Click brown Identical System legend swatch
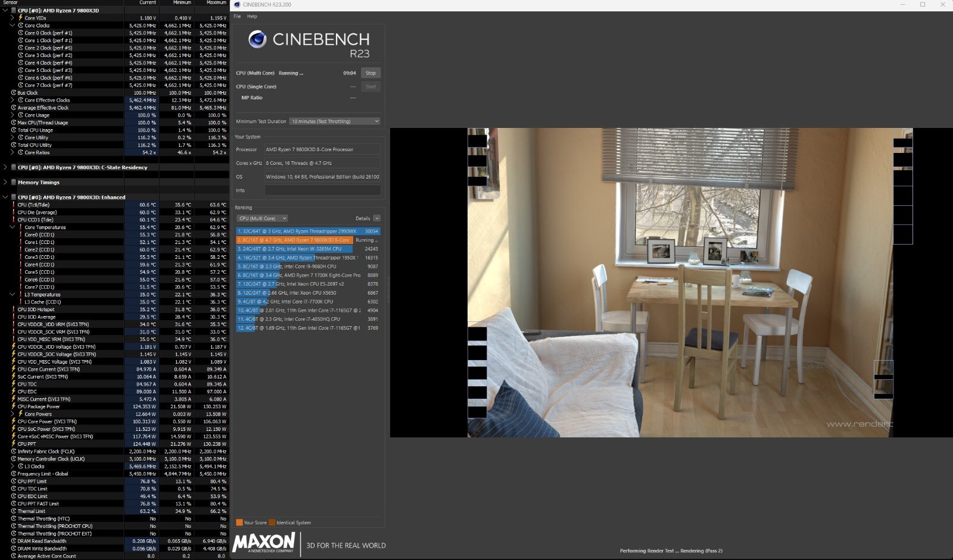 click(x=272, y=523)
